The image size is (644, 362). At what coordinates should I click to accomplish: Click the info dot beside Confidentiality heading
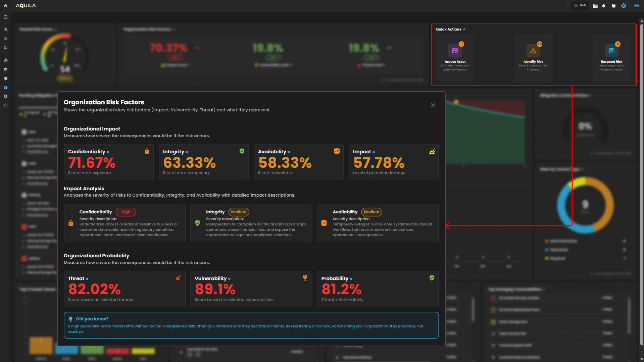pyautogui.click(x=108, y=152)
